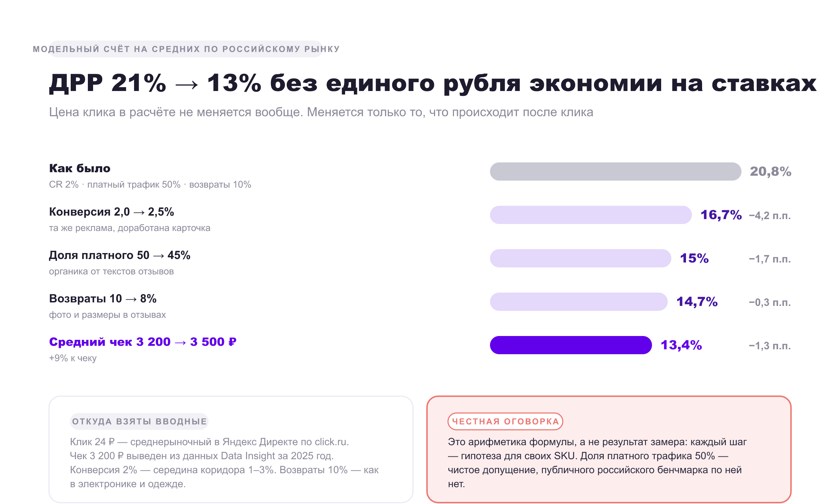
Task: Click the dark purple 13,4% bar
Action: [x=571, y=345]
